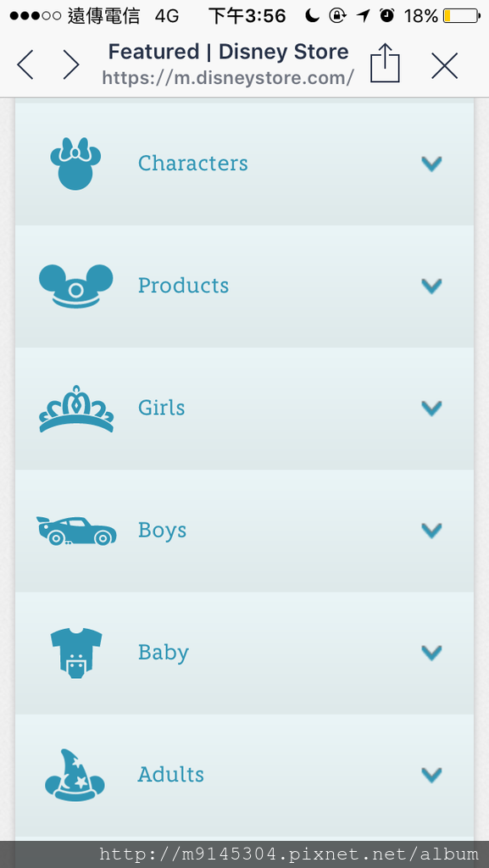Tap the Minnie Mouse Characters icon
Image resolution: width=489 pixels, height=868 pixels.
[x=75, y=164]
